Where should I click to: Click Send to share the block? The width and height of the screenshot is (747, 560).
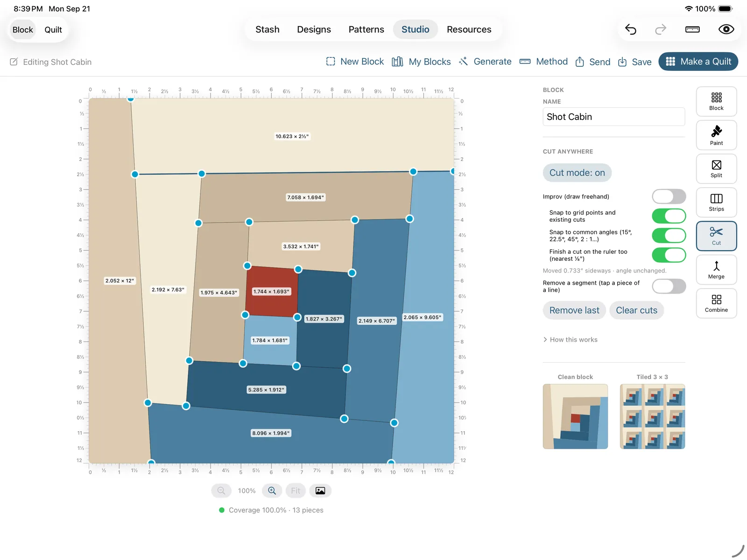pos(592,62)
